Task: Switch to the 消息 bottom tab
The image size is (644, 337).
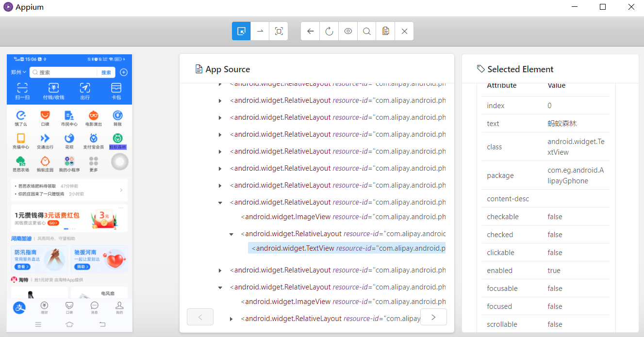Action: (x=95, y=307)
